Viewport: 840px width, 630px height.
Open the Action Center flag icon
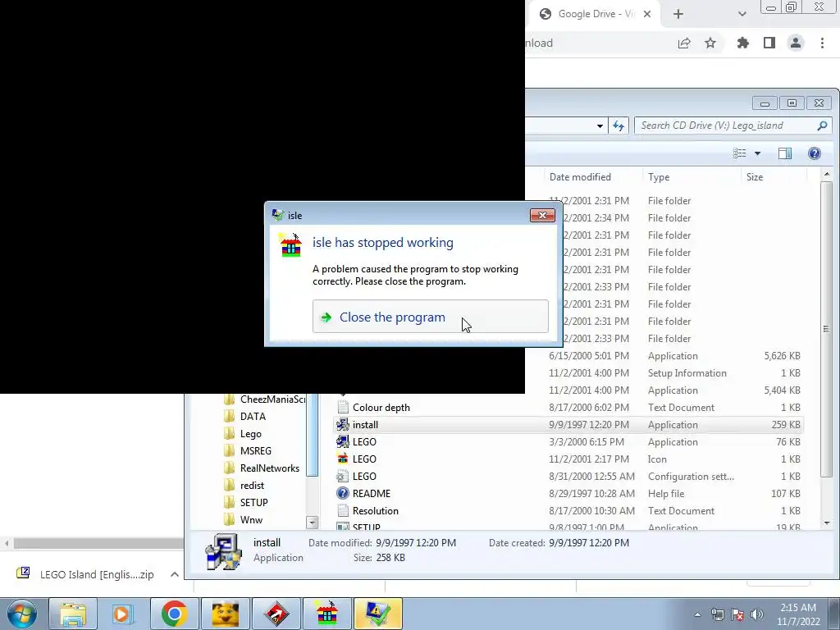click(x=737, y=614)
